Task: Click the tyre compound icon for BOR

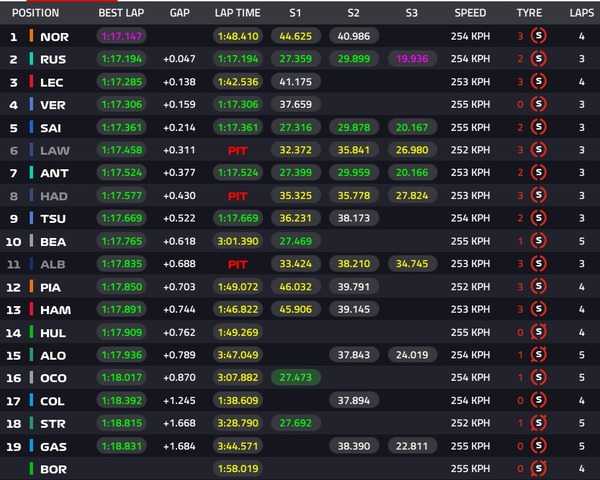Action: tap(538, 468)
